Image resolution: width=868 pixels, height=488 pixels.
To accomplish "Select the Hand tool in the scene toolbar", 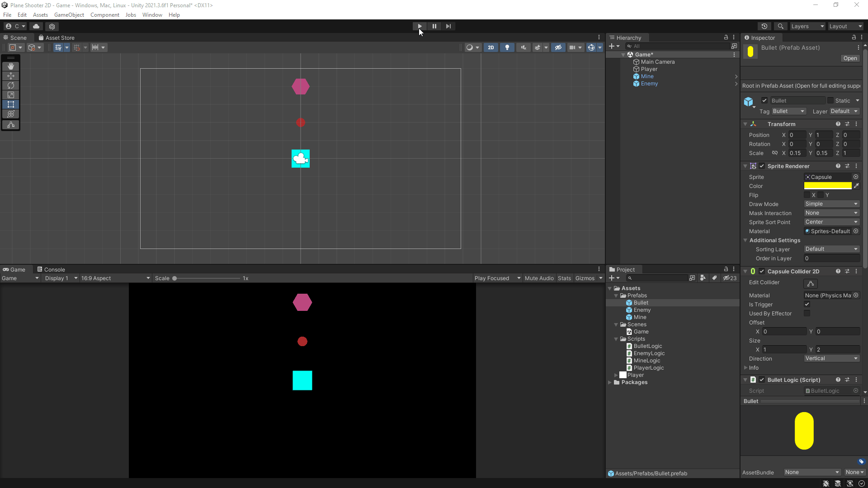I will point(11,66).
